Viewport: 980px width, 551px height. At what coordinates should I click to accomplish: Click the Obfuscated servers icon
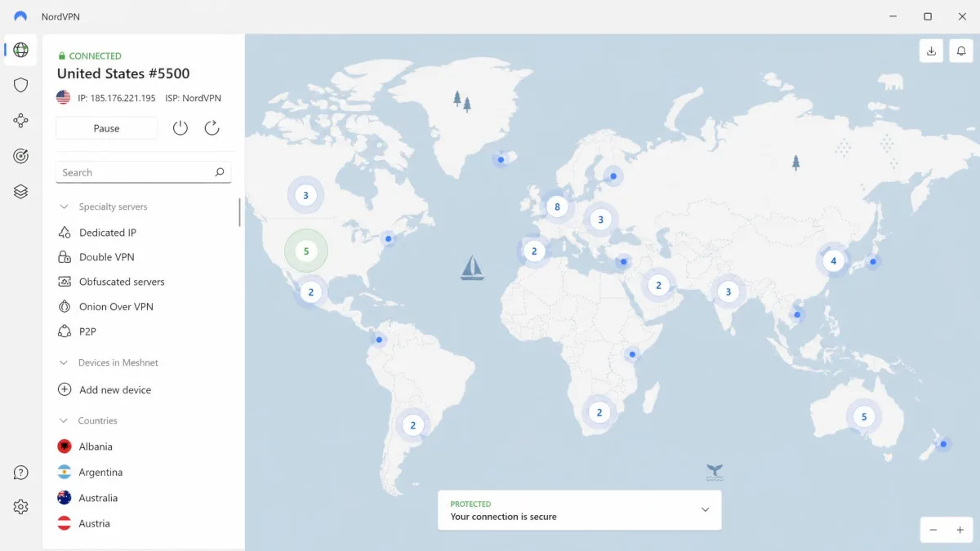point(65,282)
